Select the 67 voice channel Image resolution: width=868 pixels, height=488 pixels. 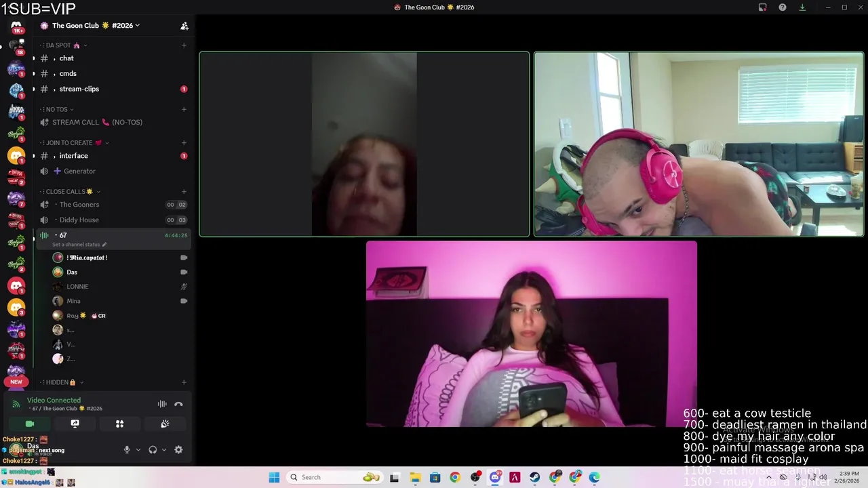pos(113,238)
